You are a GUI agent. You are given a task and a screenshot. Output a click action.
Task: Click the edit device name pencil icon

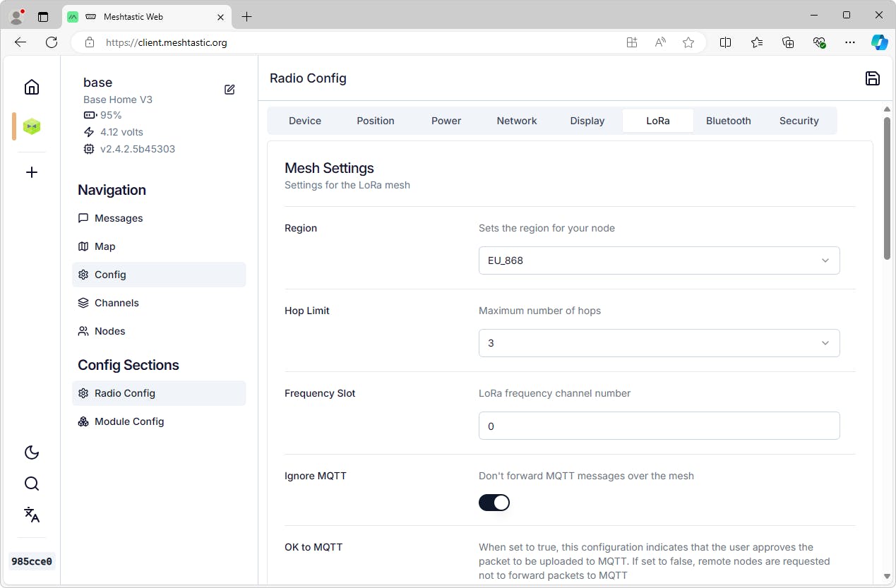(x=229, y=90)
